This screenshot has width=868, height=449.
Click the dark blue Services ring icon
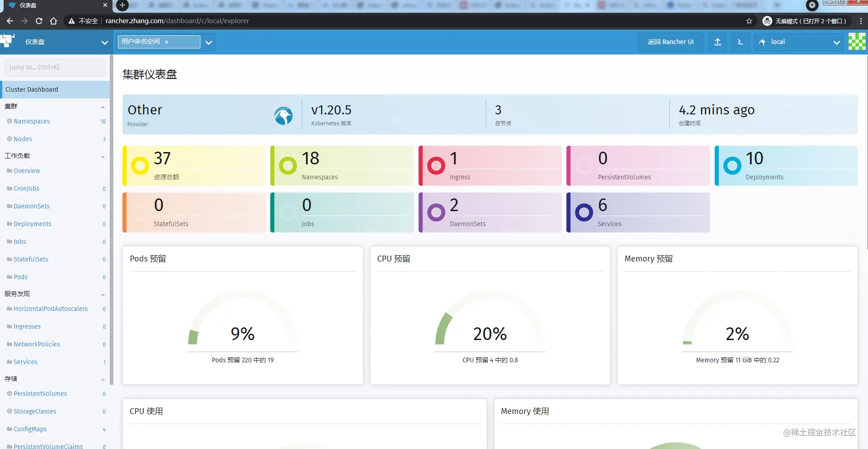(584, 212)
